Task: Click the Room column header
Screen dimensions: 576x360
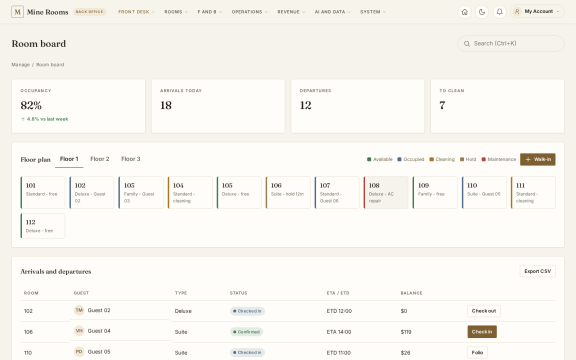Action: pyautogui.click(x=31, y=293)
